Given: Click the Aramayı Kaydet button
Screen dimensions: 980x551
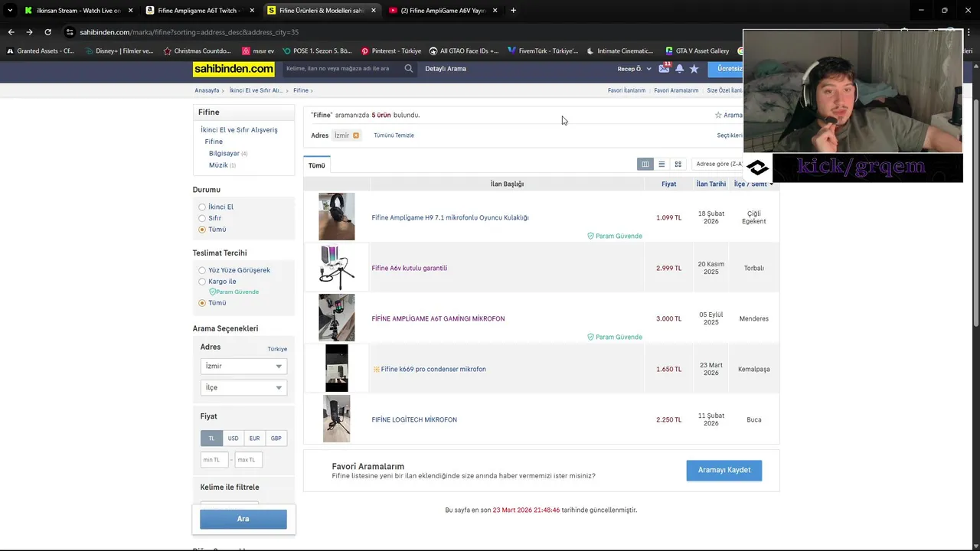Looking at the screenshot, I should click(x=724, y=470).
